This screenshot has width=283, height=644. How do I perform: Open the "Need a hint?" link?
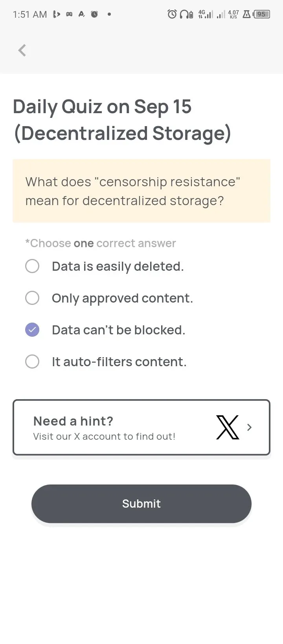(73, 421)
